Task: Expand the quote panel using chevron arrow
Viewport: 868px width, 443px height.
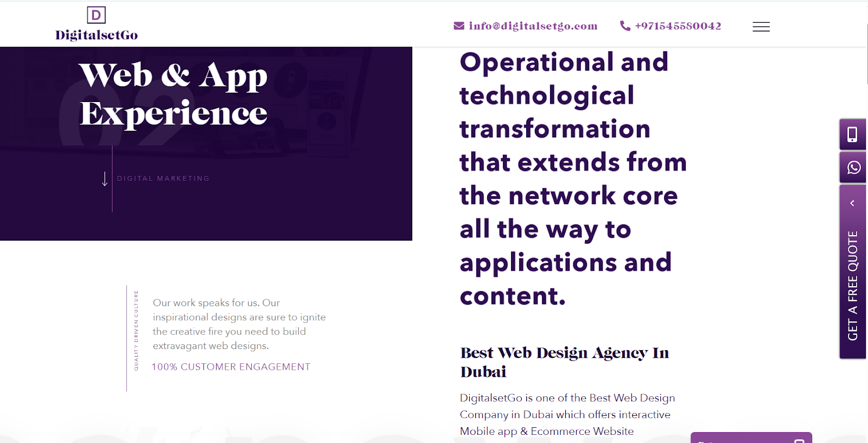Action: [x=852, y=203]
